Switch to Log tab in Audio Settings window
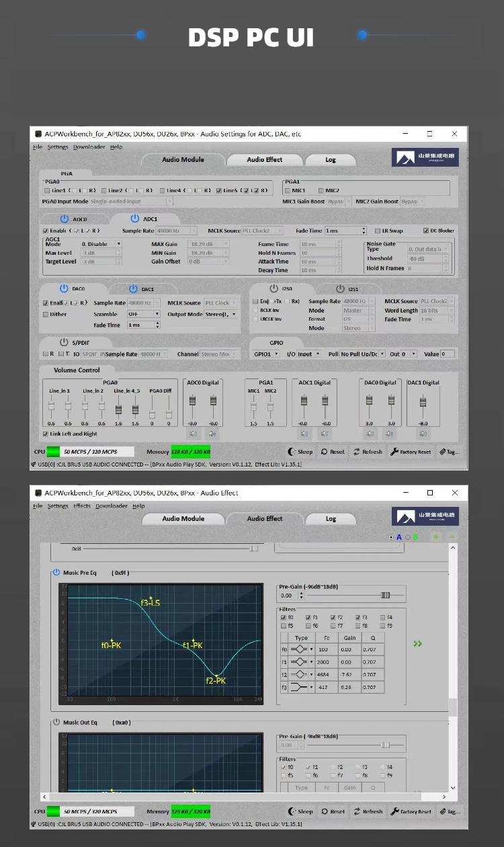This screenshot has height=847, width=504. click(331, 160)
